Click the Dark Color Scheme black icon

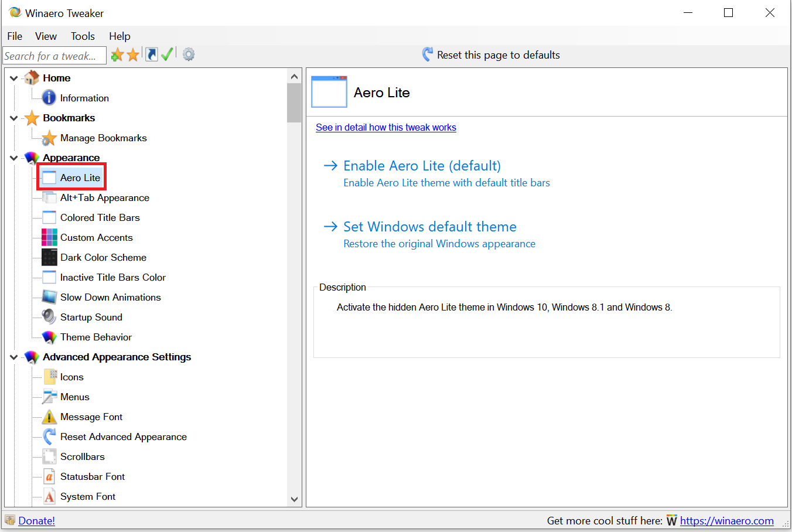click(49, 257)
